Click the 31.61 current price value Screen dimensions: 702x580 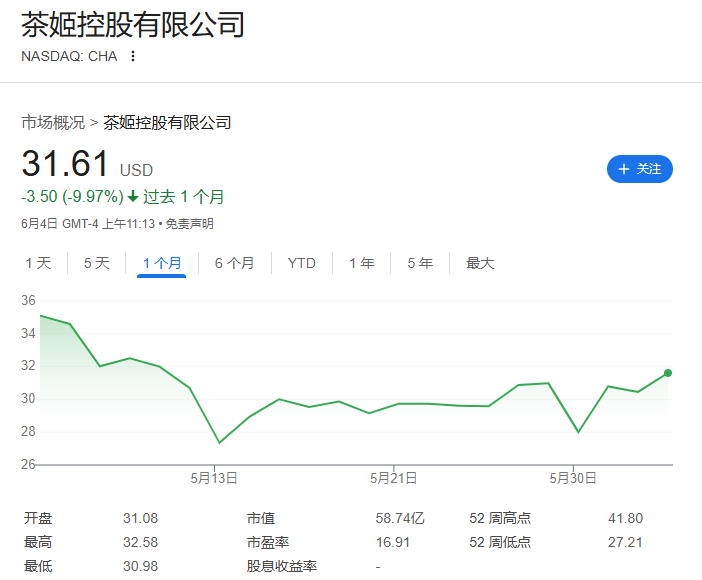click(65, 163)
